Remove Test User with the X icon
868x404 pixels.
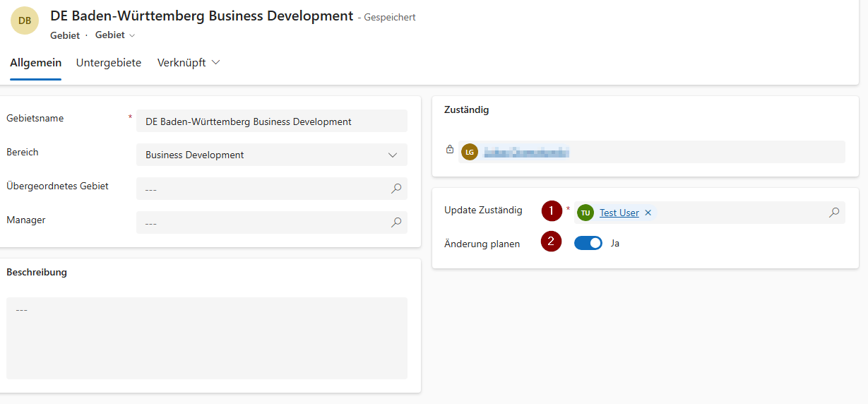point(648,213)
